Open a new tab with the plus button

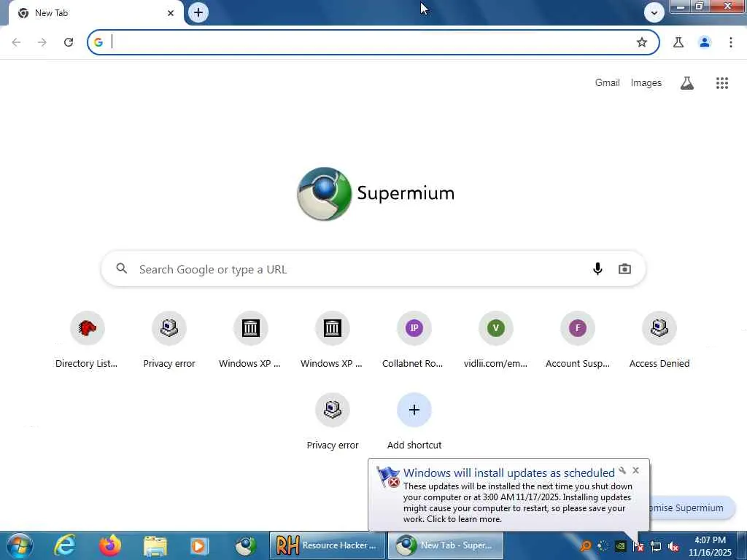[x=198, y=12]
